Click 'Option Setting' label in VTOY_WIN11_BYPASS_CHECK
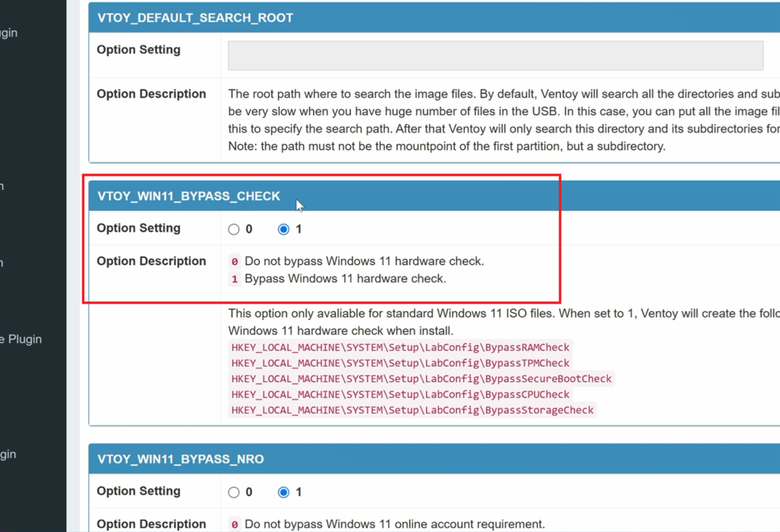Screen dimensions: 780x532 click(139, 228)
